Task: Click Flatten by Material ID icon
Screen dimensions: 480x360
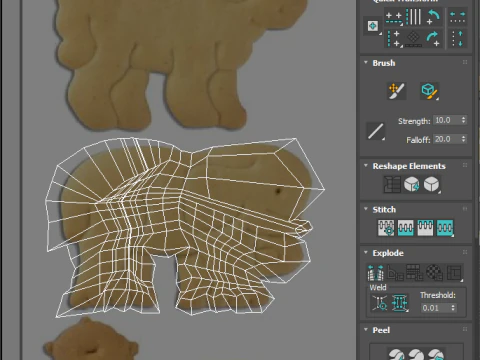Action: coord(434,273)
